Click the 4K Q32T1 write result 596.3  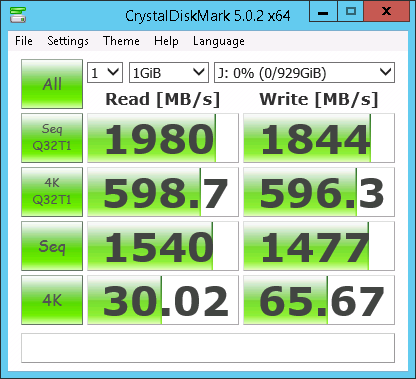click(319, 192)
